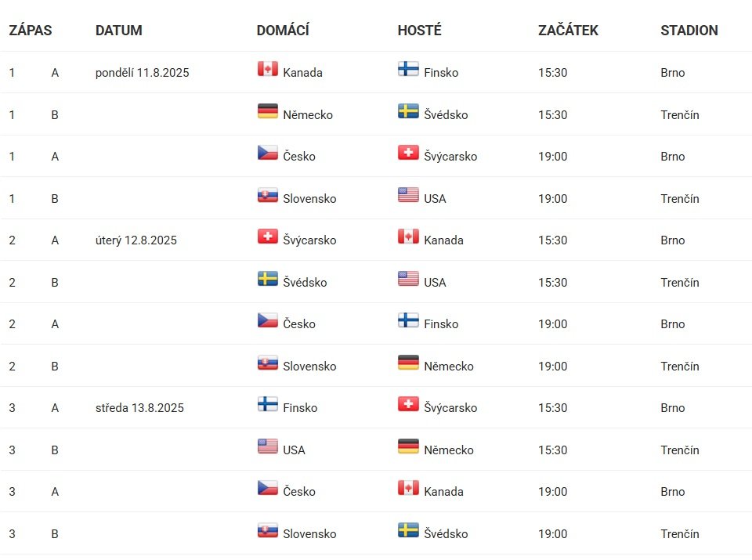Click the date středa 13.8.2025
Image resolution: width=752 pixels, height=560 pixels.
pos(139,408)
